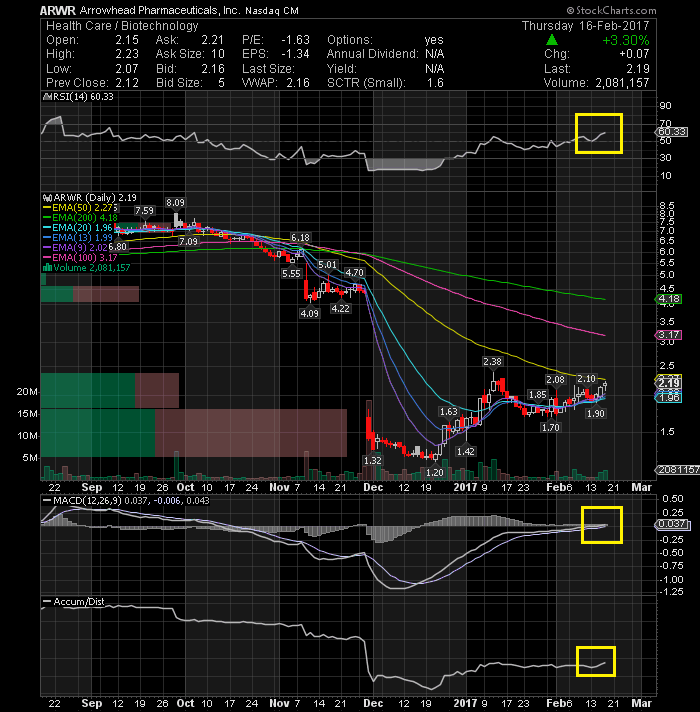Viewport: 700px width, 712px height.
Task: Click the Ask price 2.21
Action: [x=213, y=40]
